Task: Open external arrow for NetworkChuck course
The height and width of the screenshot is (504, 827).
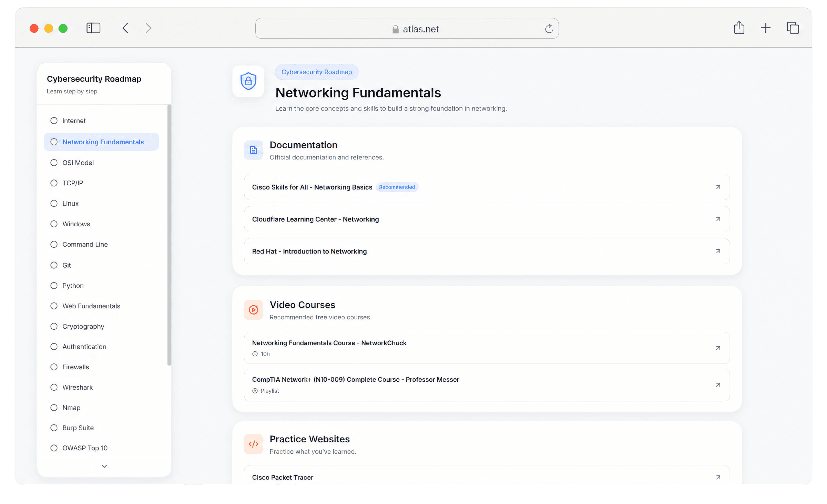Action: tap(718, 348)
